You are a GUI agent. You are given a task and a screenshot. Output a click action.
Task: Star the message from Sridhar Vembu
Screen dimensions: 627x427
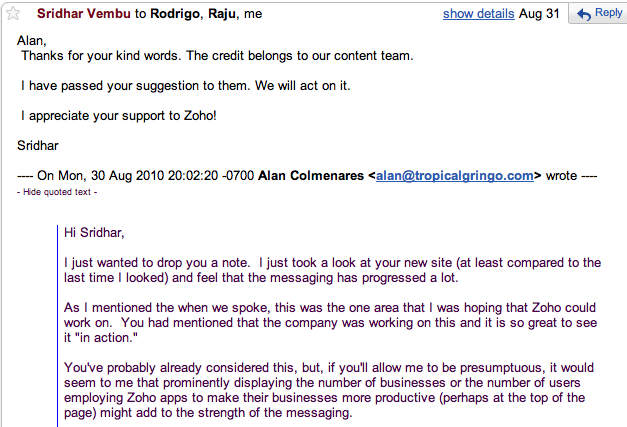pos(14,14)
